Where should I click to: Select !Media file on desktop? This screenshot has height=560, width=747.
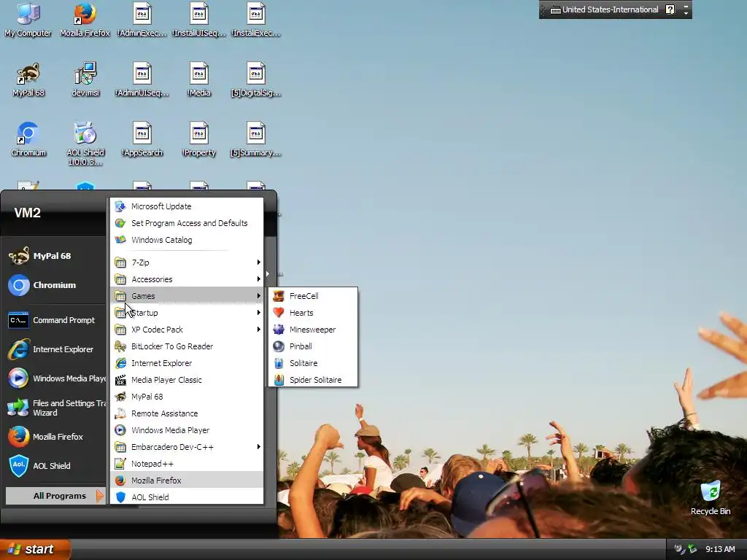[x=198, y=79]
